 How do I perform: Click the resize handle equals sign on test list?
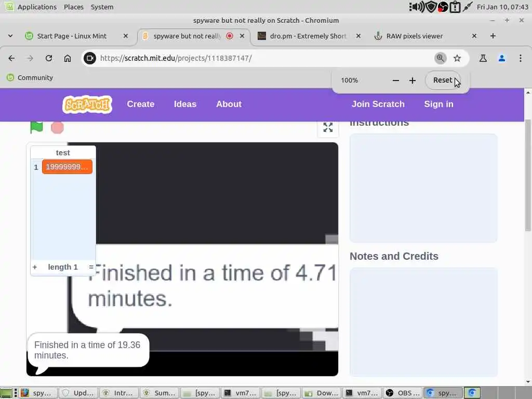(91, 267)
